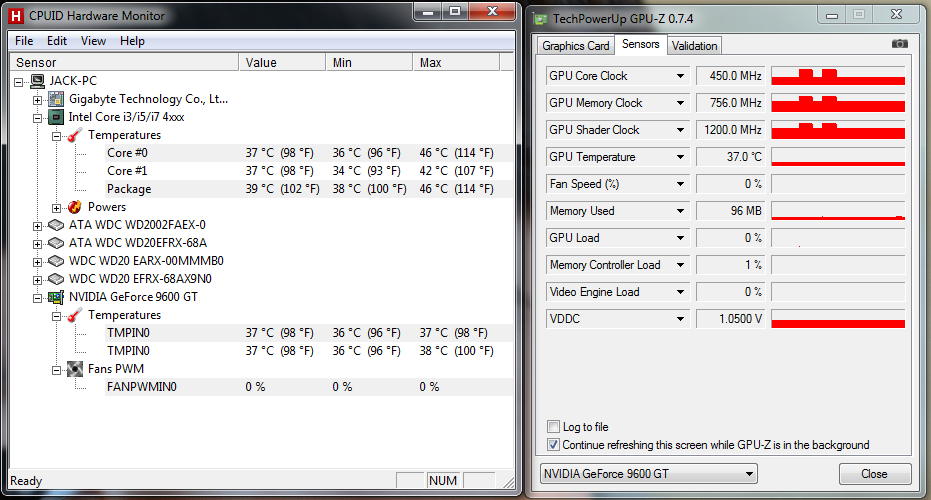Expand the WDC WD20 EFRX-68AX9N0 node
The image size is (931, 500).
(37, 280)
